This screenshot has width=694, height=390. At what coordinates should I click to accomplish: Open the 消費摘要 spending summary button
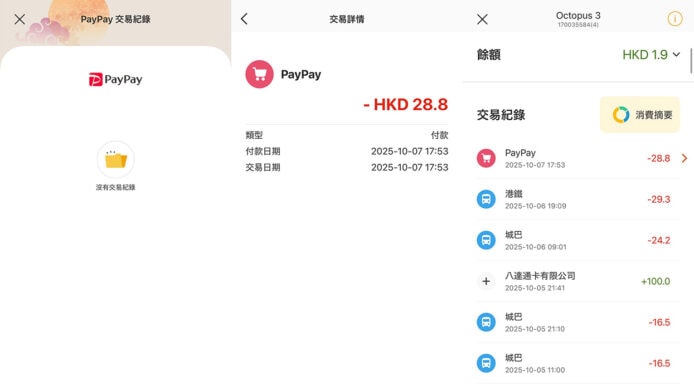(x=640, y=115)
